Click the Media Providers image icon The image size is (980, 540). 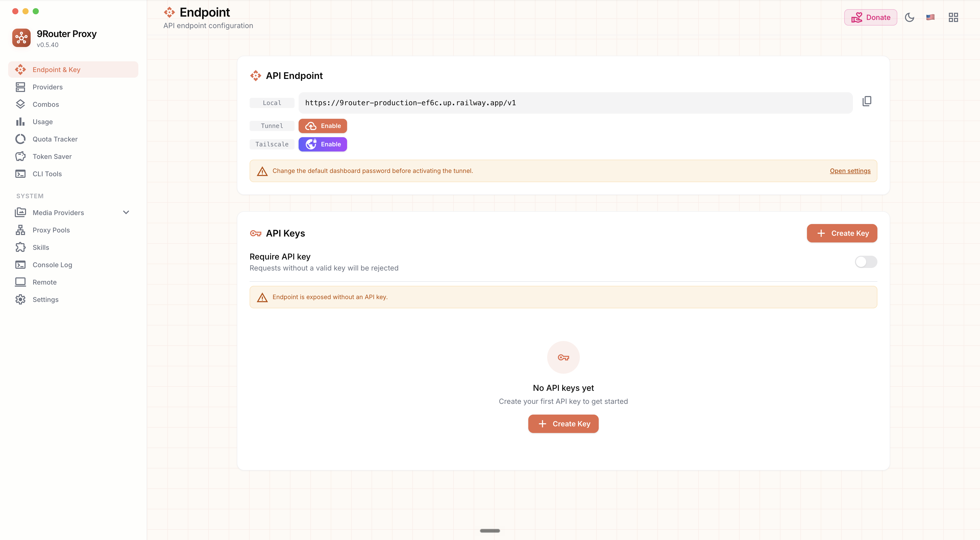click(20, 213)
